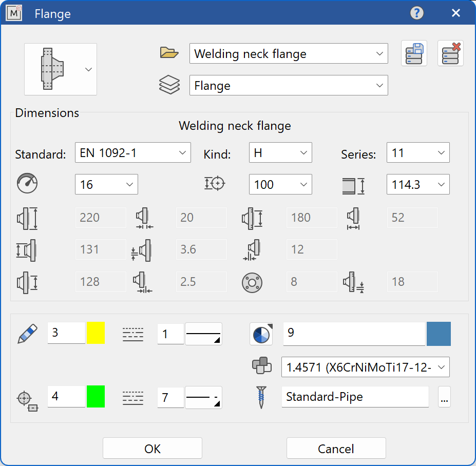This screenshot has height=466, width=476.
Task: Click the field showing 18
Action: pos(412,282)
